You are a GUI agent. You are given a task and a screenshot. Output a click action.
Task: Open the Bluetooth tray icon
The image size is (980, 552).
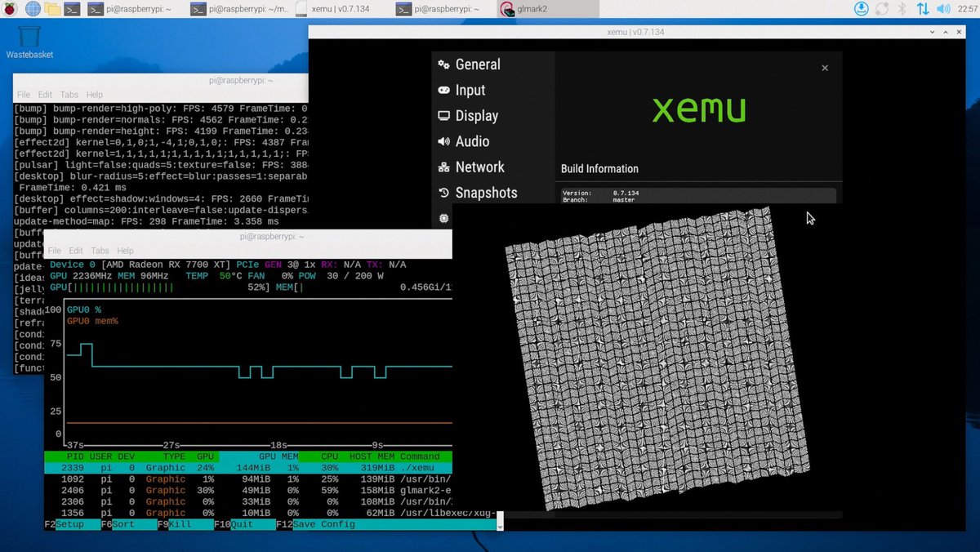(x=902, y=9)
